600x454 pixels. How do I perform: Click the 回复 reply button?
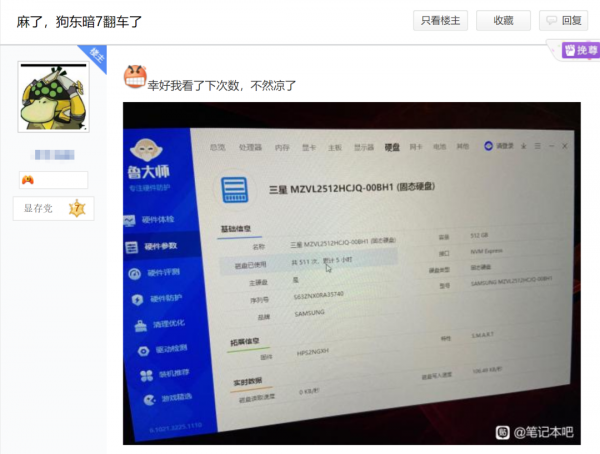[563, 21]
